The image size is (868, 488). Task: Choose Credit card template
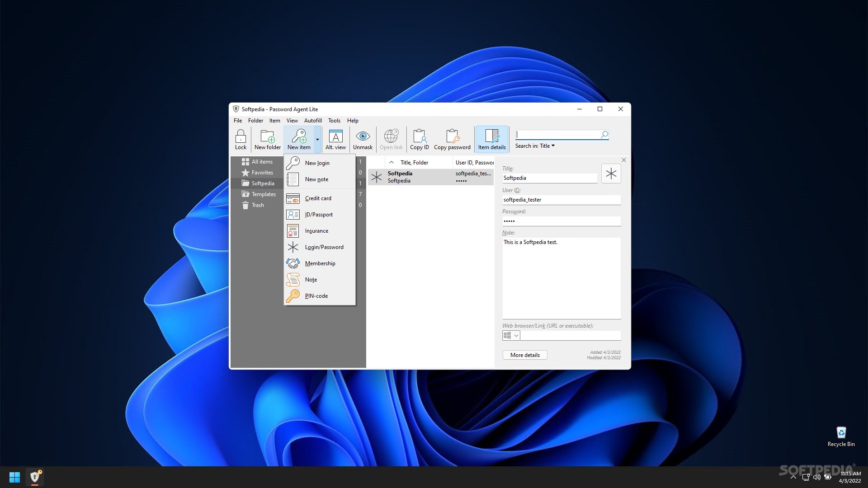pos(320,198)
